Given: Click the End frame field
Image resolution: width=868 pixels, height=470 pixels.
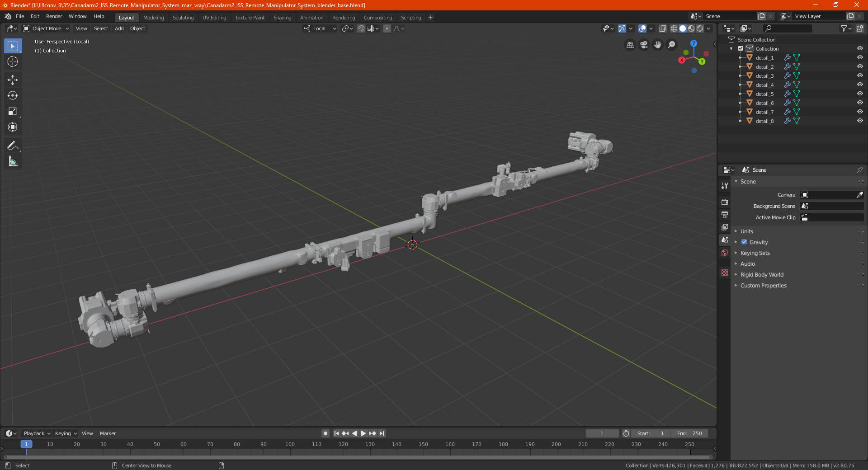Looking at the screenshot, I should click(689, 433).
